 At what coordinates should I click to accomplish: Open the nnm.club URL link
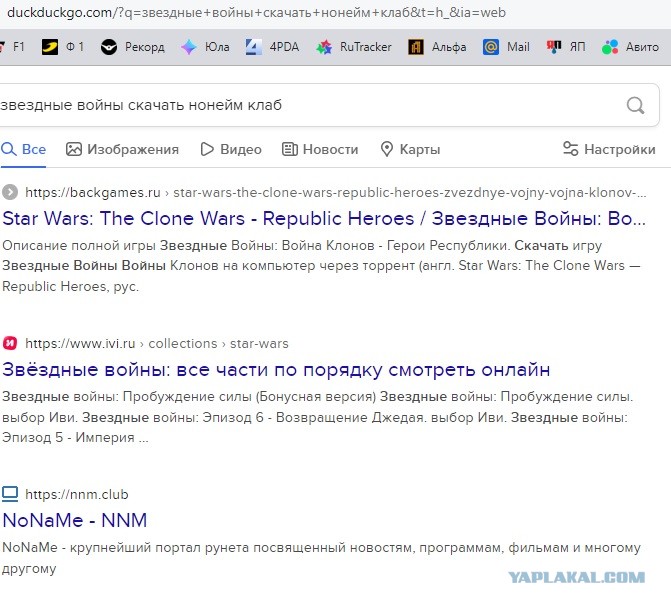coord(77,494)
